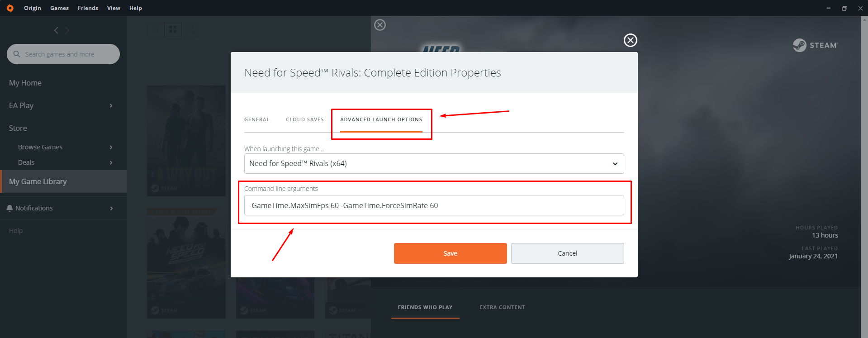Expand the Deals submenu chevron
The width and height of the screenshot is (868, 338).
[x=111, y=163]
